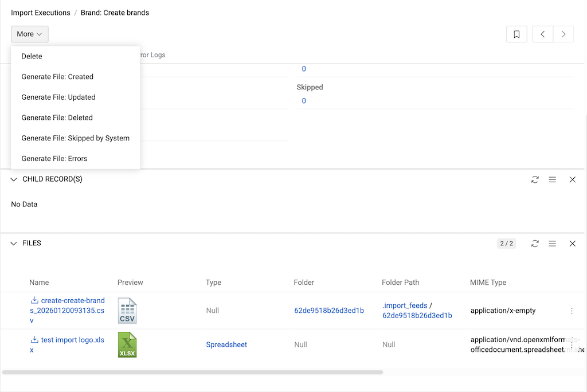Click the bookmark icon button
The width and height of the screenshot is (587, 392).
pyautogui.click(x=516, y=34)
